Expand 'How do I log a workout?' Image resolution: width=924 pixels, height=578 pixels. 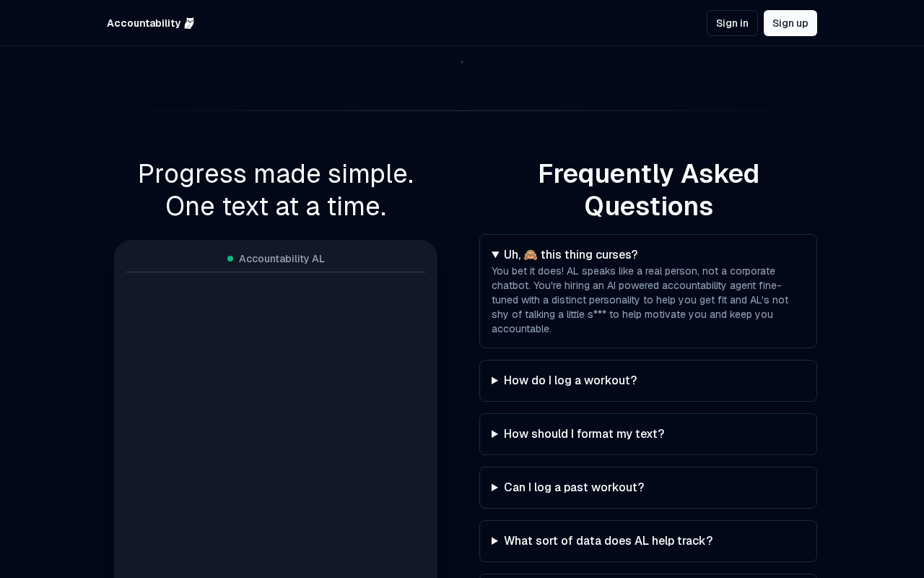pos(570,381)
